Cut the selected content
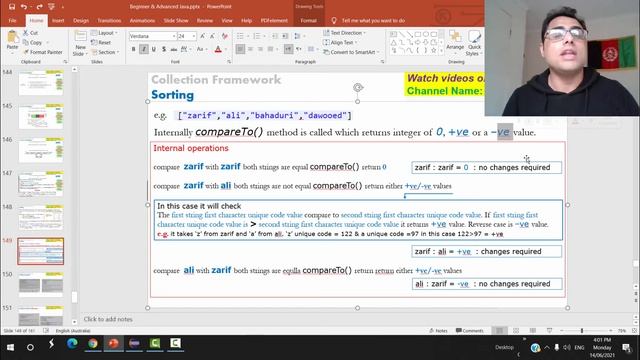This screenshot has width=640, height=360. click(x=31, y=33)
